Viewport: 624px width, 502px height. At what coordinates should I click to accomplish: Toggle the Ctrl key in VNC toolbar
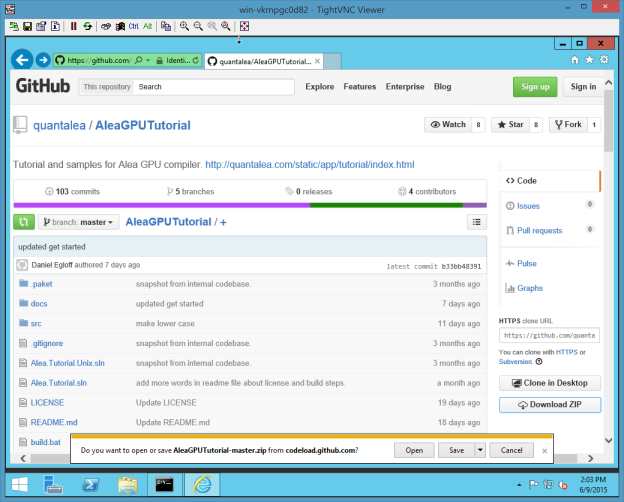pos(134,26)
